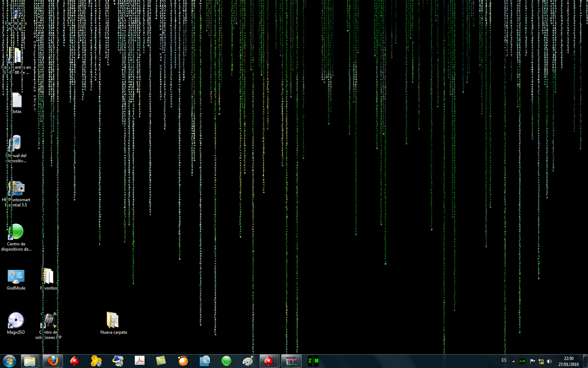Click the WinRAR icon in the taskbar

[291, 361]
